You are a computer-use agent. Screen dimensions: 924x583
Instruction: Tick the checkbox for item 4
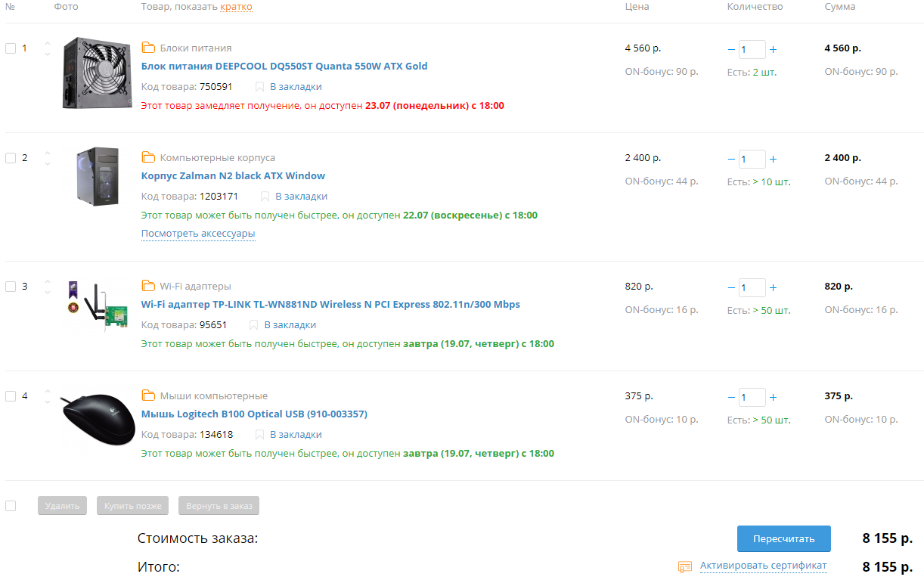pos(11,396)
